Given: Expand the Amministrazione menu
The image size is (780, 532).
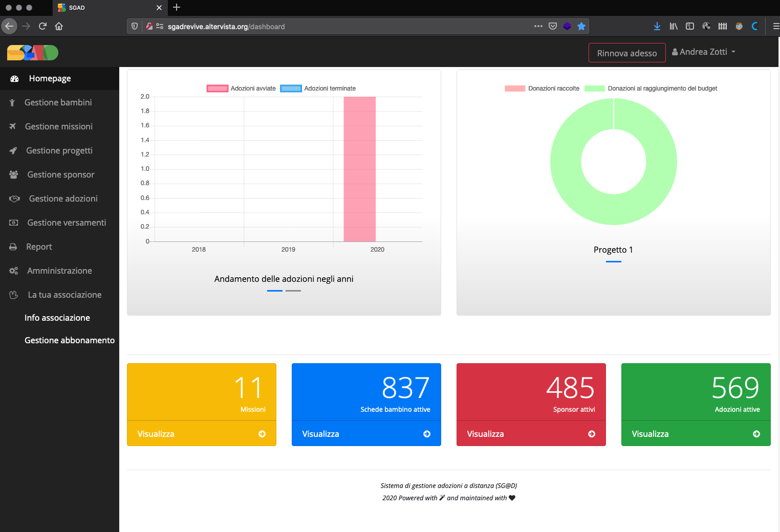Looking at the screenshot, I should (x=59, y=271).
